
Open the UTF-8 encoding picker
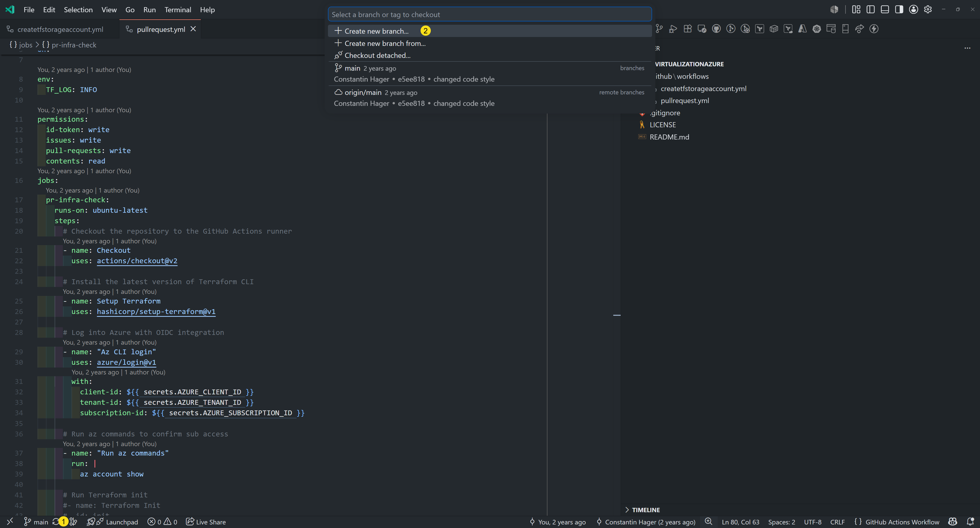(813, 522)
